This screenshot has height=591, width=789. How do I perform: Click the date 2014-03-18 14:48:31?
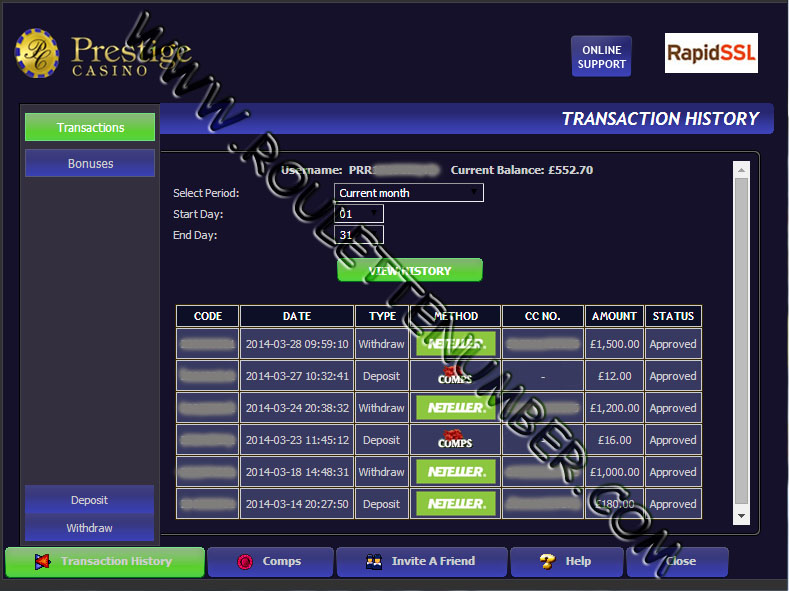(x=297, y=472)
